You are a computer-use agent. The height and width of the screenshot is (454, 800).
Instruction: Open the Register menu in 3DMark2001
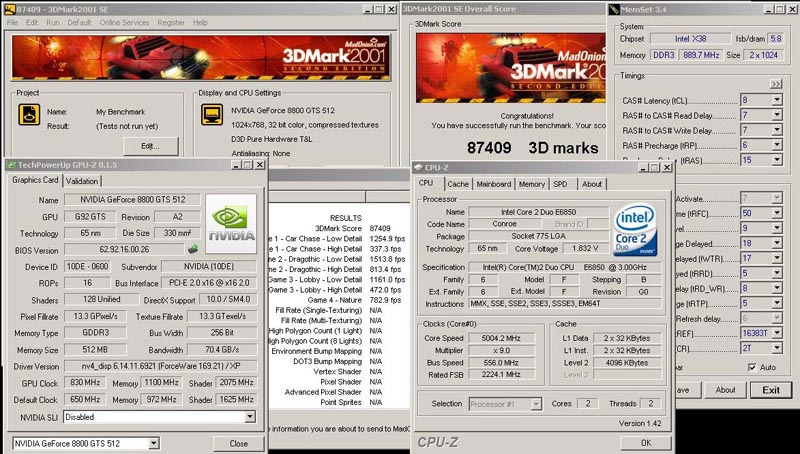pyautogui.click(x=171, y=22)
